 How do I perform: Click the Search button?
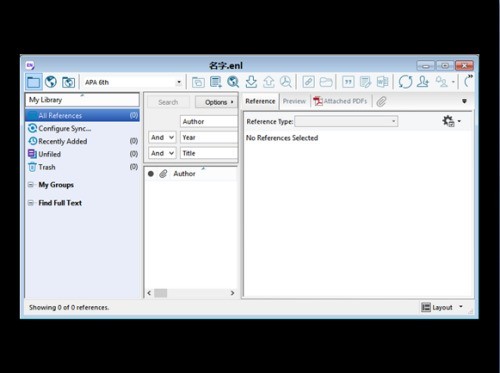168,102
